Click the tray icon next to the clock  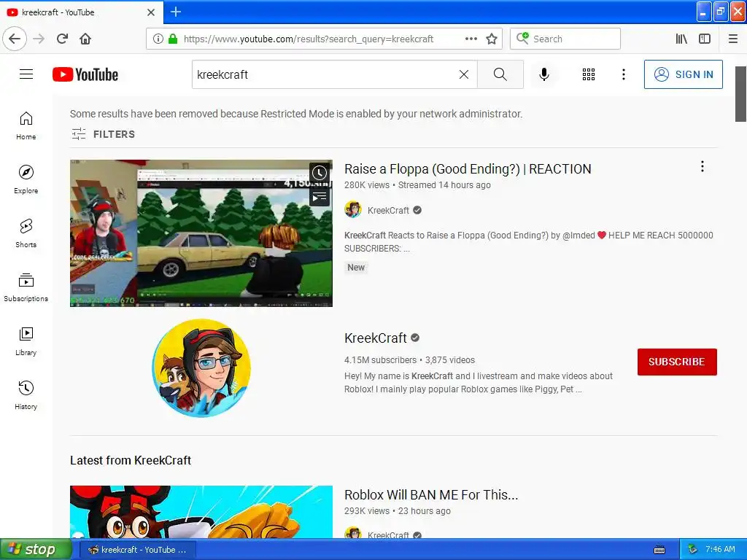click(692, 550)
